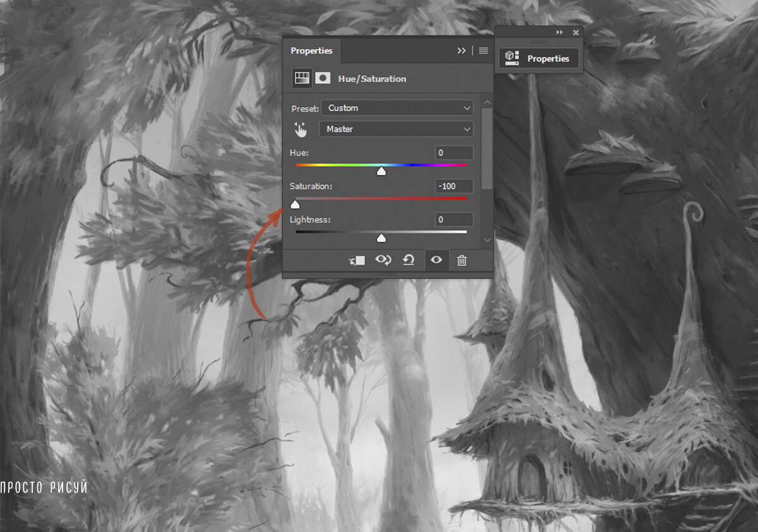Click the Hue/Saturation title text
Screen dimensions: 758x532
click(372, 79)
